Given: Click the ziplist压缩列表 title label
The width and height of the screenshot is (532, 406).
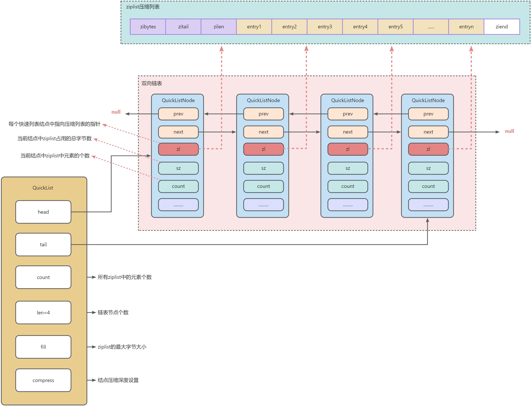Looking at the screenshot, I should 143,7.
